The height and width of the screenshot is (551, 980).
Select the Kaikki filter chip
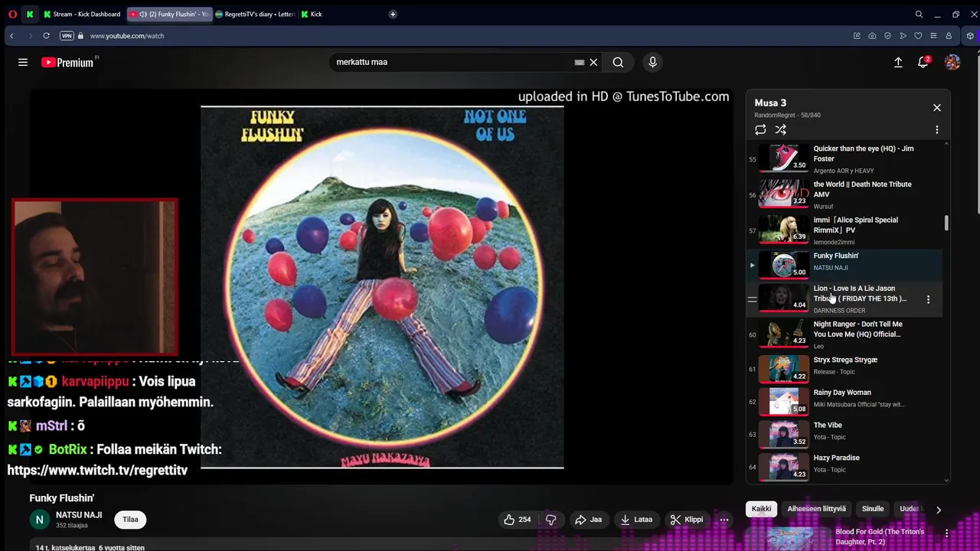tap(762, 509)
